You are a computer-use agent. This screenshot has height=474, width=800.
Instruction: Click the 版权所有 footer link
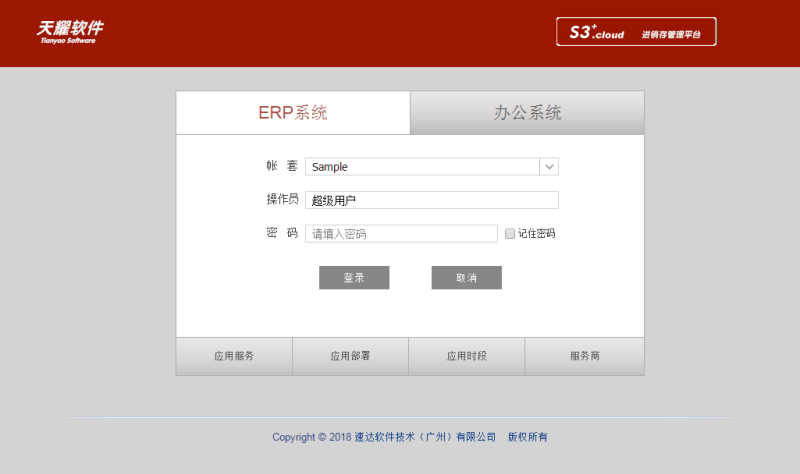(528, 437)
